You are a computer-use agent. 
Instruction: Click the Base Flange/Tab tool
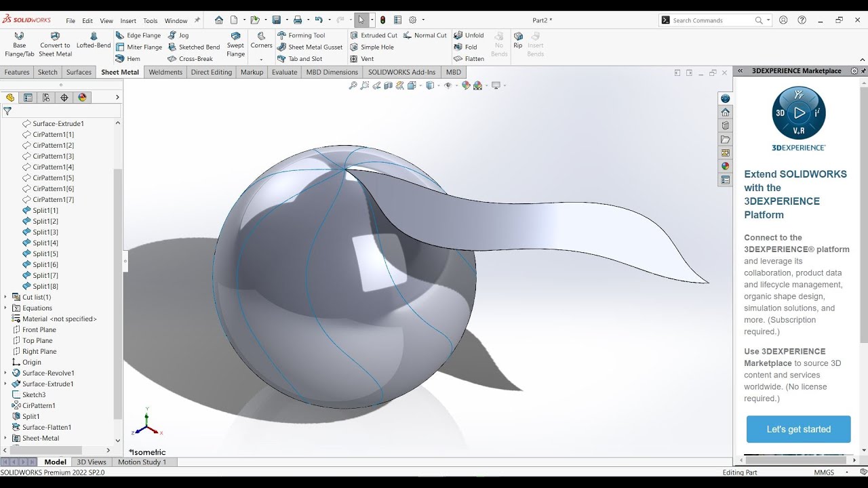pos(20,45)
